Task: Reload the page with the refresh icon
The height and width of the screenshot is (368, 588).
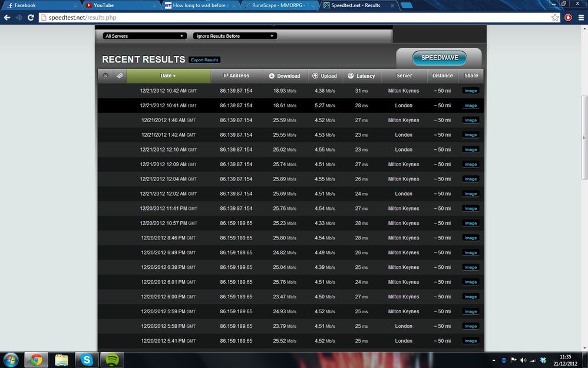Action: [31, 17]
